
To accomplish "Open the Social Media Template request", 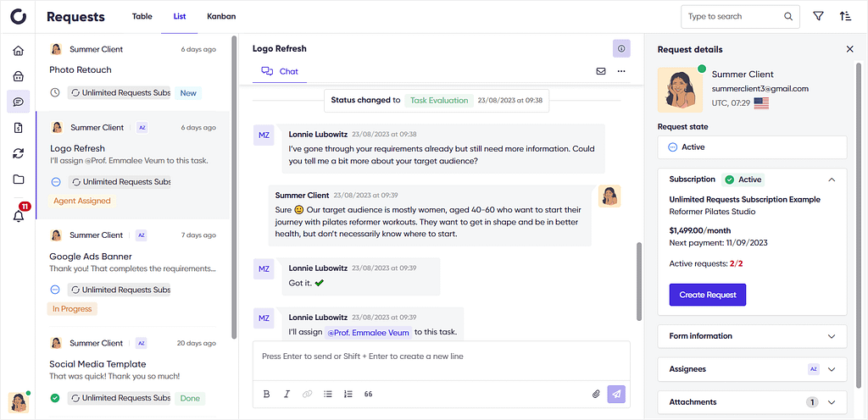I will point(97,364).
